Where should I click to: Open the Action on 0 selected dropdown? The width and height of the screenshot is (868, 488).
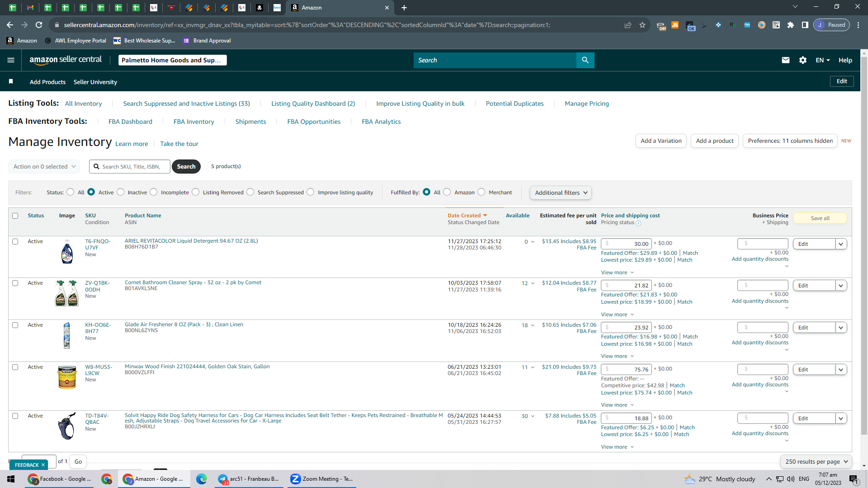pyautogui.click(x=44, y=167)
